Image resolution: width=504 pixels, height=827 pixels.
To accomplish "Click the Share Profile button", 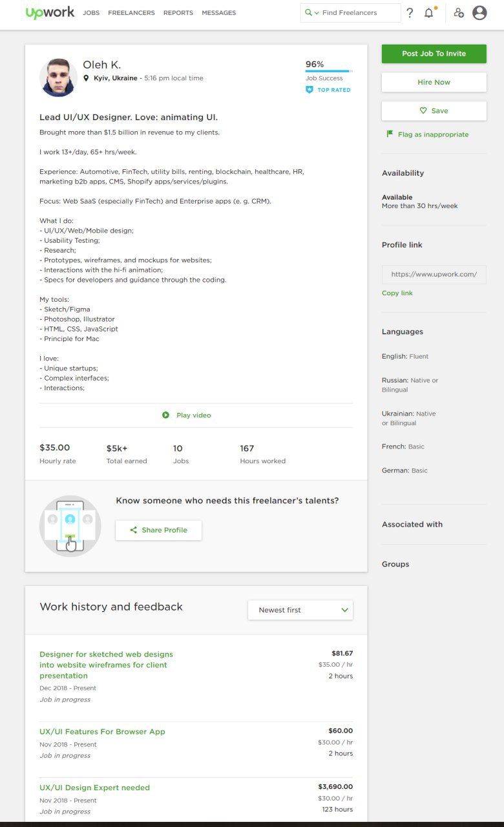I will [158, 530].
